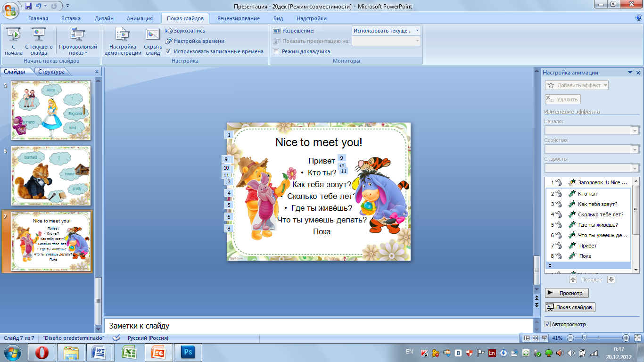Open PowerPoint Help icon
Image resolution: width=644 pixels, height=362 pixels.
click(x=638, y=18)
